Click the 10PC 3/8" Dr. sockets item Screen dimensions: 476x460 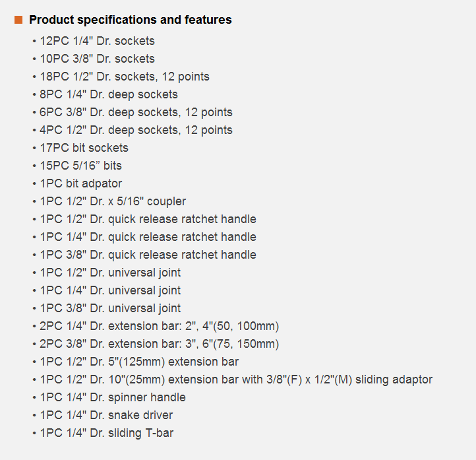point(97,59)
